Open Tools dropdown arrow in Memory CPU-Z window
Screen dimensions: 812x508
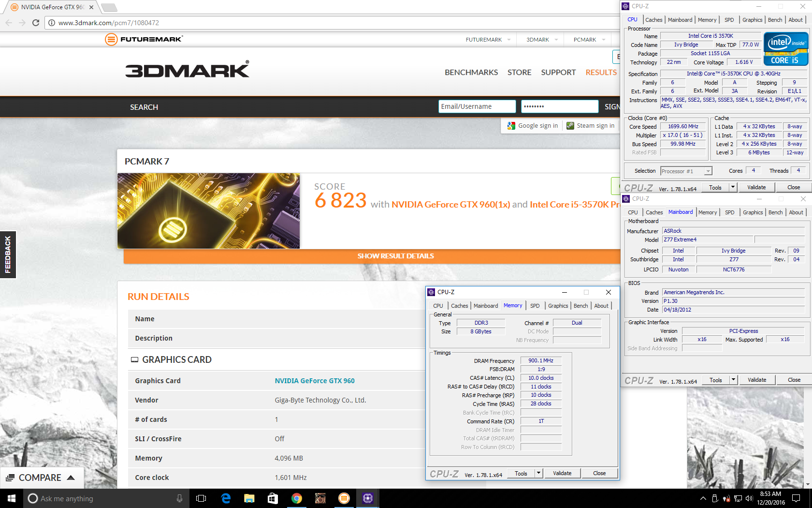pos(538,473)
